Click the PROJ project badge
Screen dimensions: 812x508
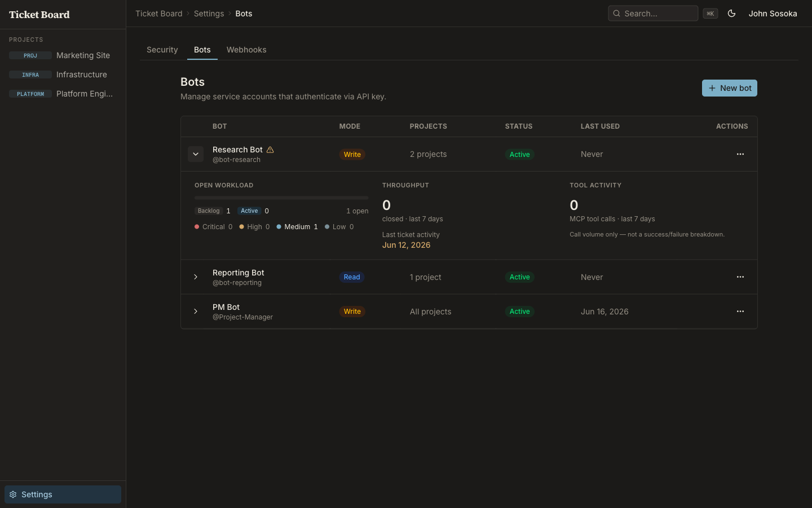click(30, 55)
